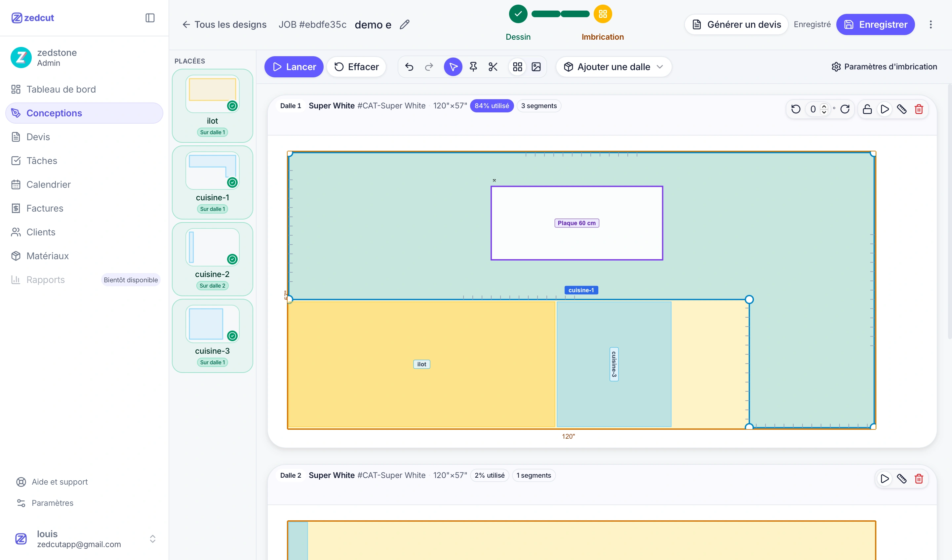Screen dimensions: 952x560
Task: Open the Clients list
Action: 84,232
